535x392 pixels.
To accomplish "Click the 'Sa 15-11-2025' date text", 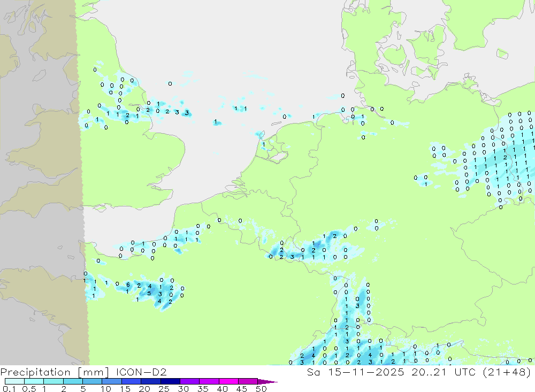I will 355,372.
